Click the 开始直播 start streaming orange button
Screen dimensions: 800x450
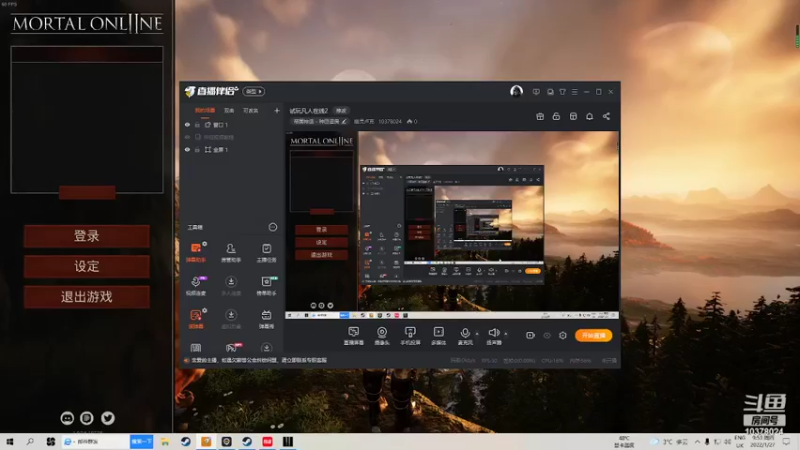pos(593,335)
